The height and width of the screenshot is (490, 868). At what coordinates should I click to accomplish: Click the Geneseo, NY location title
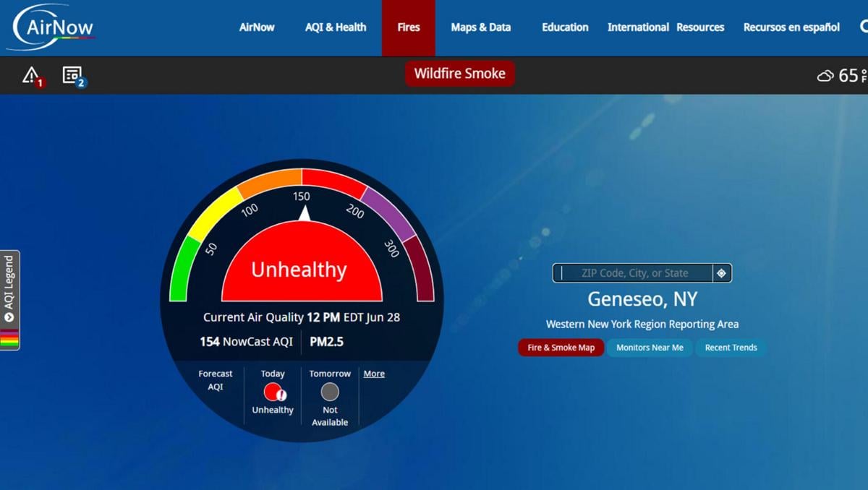[x=642, y=298]
